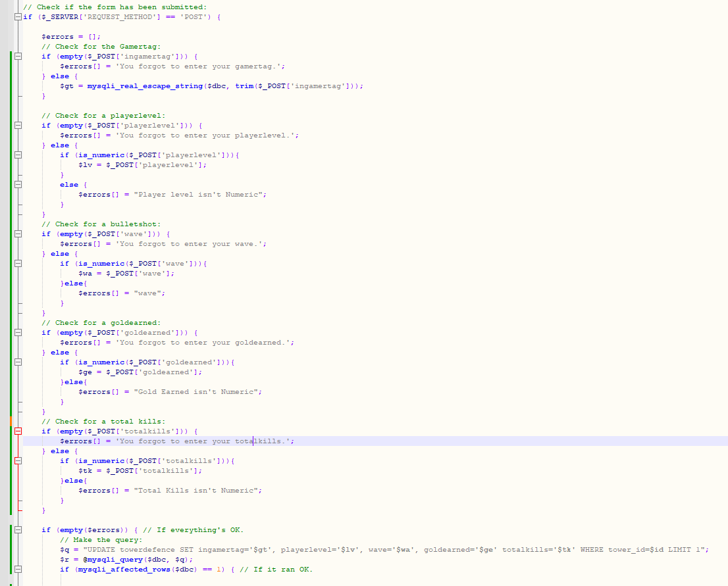Collapse the playerlevel empty-check fold block
This screenshot has height=586, width=728.
(18, 125)
